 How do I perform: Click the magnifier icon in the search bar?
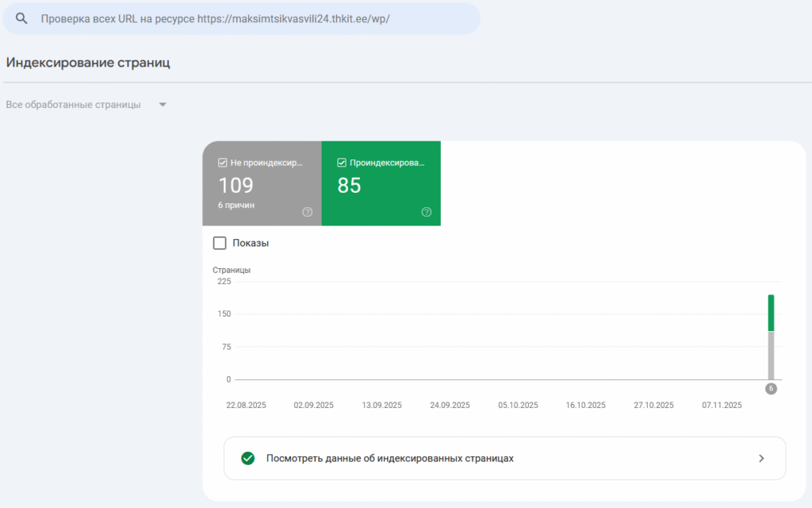tap(21, 18)
